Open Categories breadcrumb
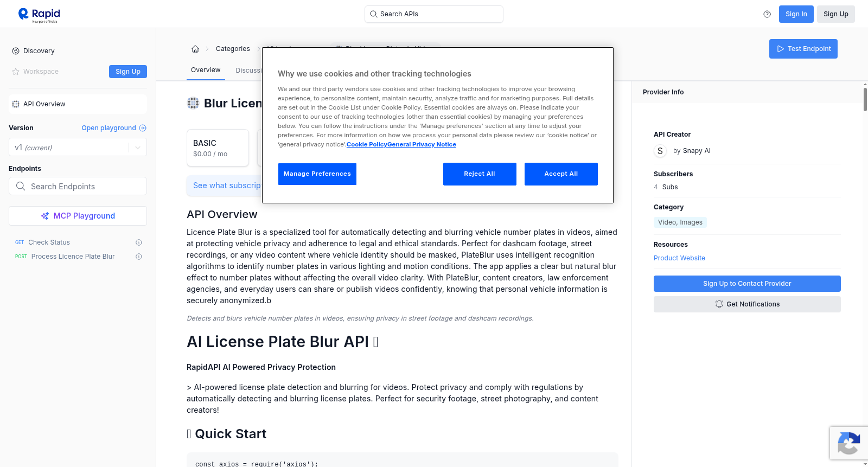This screenshot has height=467, width=868. tap(233, 49)
